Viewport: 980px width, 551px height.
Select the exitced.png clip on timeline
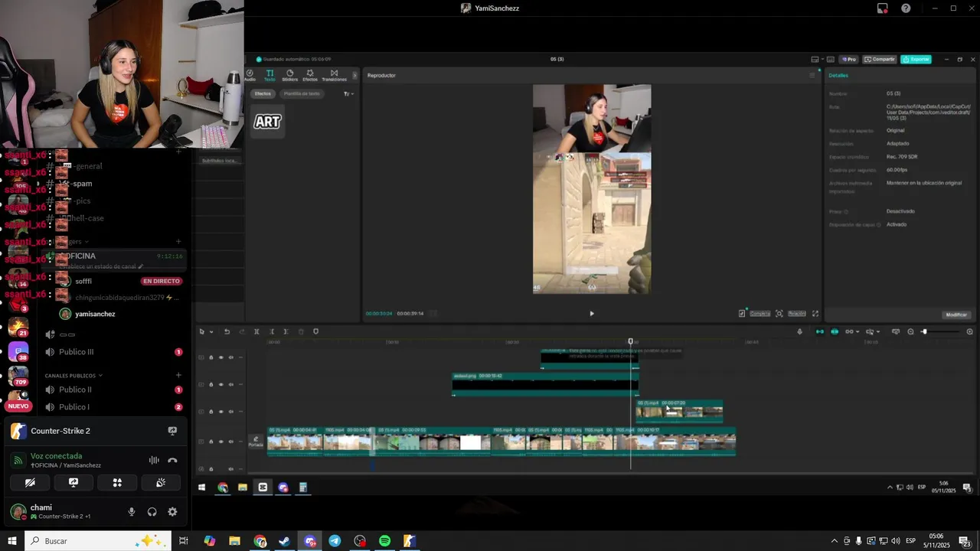click(x=544, y=384)
